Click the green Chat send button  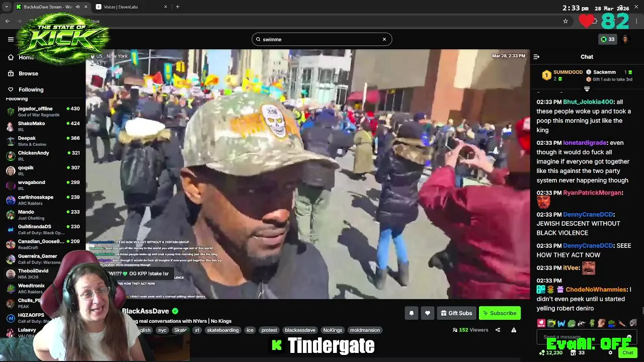point(628,353)
